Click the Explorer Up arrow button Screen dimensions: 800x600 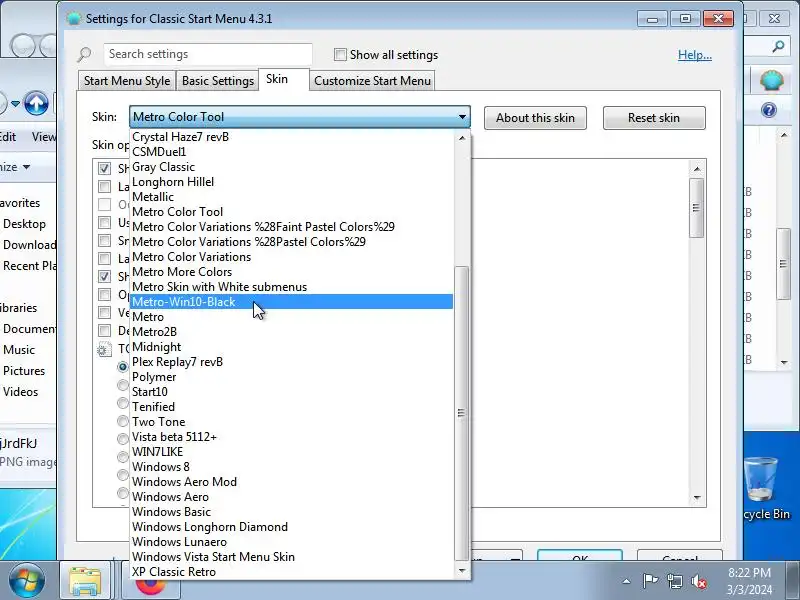tap(36, 104)
